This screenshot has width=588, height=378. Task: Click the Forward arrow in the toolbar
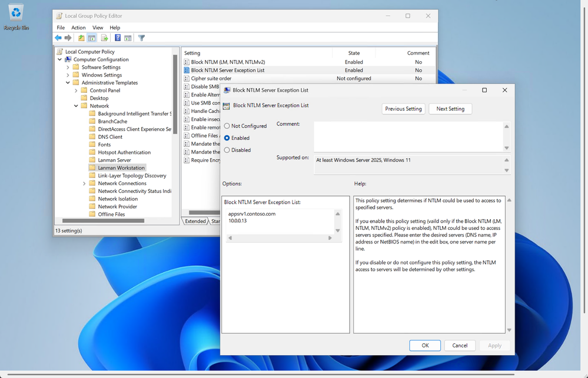[x=68, y=38]
